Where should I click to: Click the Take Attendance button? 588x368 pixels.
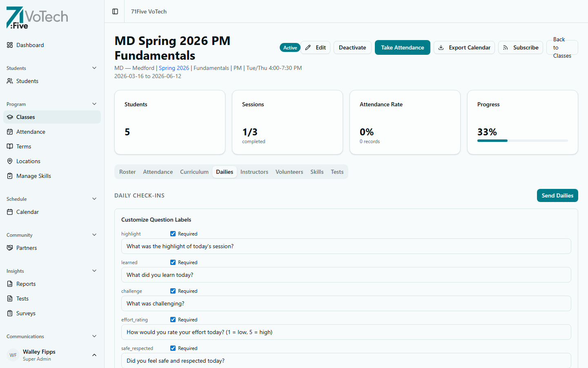coord(402,47)
